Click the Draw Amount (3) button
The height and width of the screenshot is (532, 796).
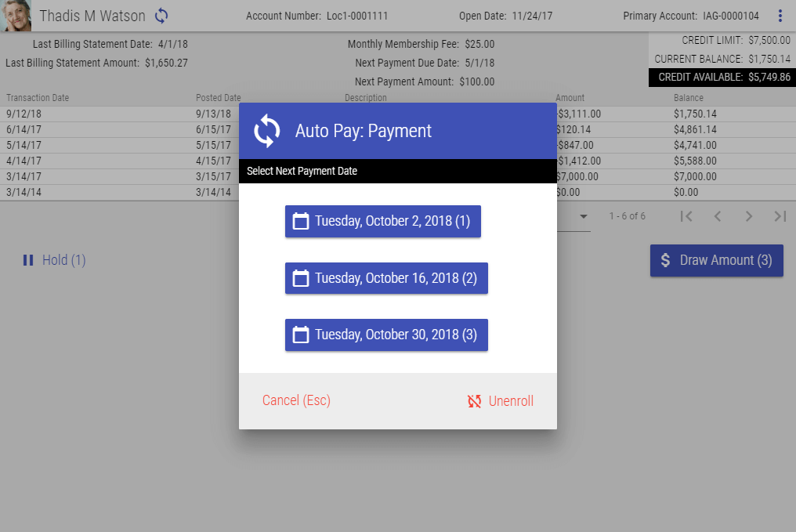point(716,260)
